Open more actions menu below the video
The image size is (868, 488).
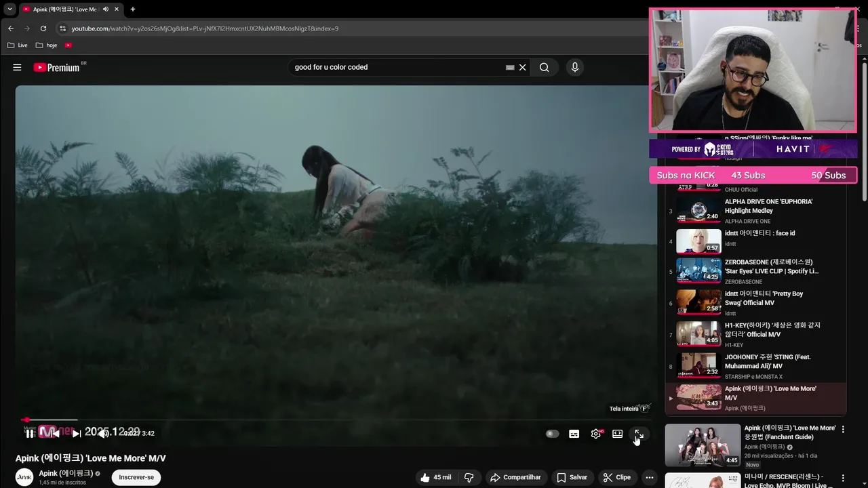coord(650,477)
